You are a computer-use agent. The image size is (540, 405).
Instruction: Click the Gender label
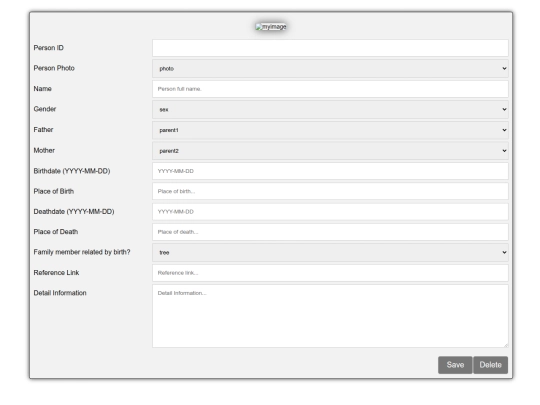point(45,109)
